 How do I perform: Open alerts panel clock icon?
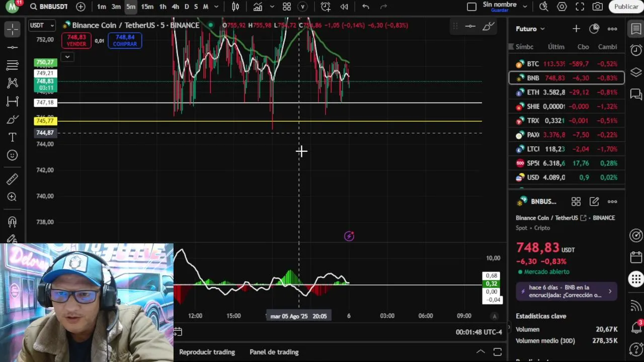tap(636, 50)
